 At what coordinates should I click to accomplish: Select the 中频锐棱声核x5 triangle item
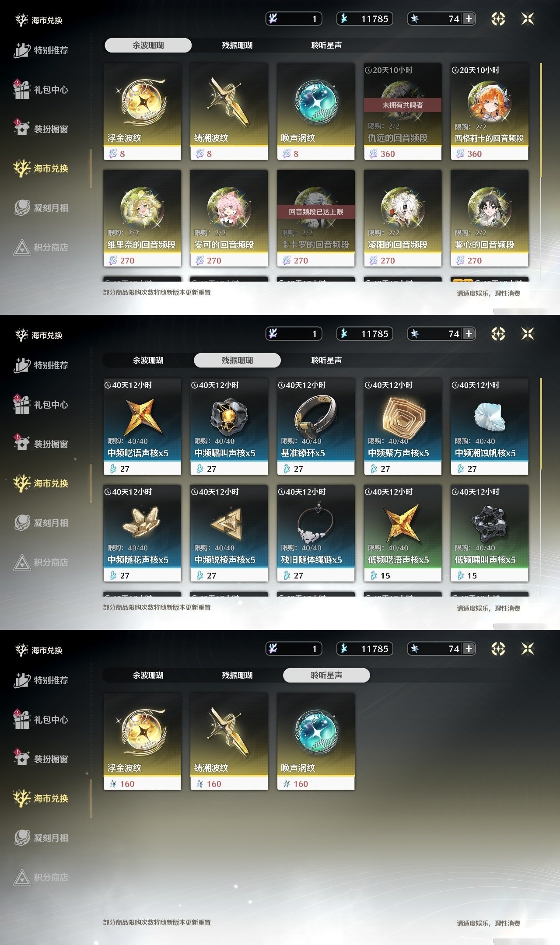click(x=229, y=533)
